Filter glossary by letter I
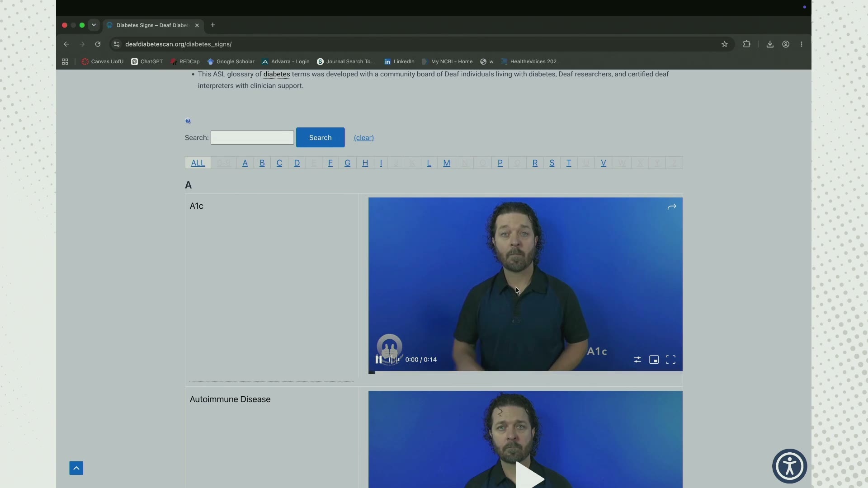The image size is (868, 488). (381, 163)
